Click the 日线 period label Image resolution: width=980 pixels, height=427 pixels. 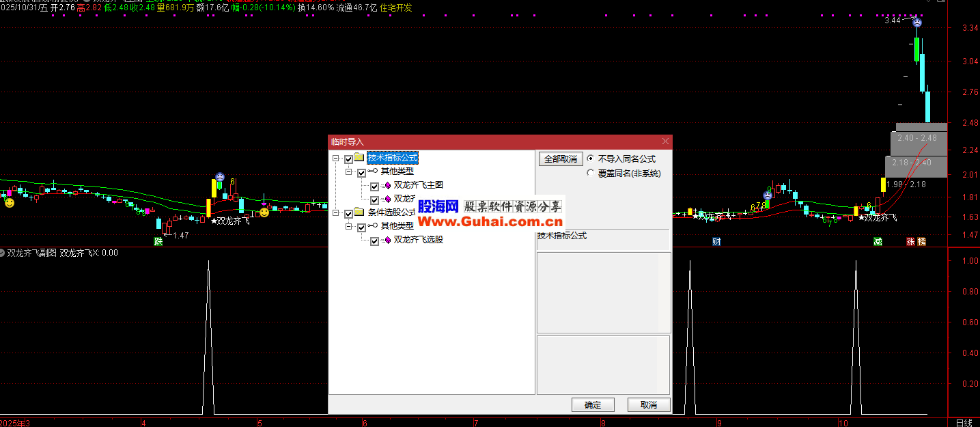point(964,423)
